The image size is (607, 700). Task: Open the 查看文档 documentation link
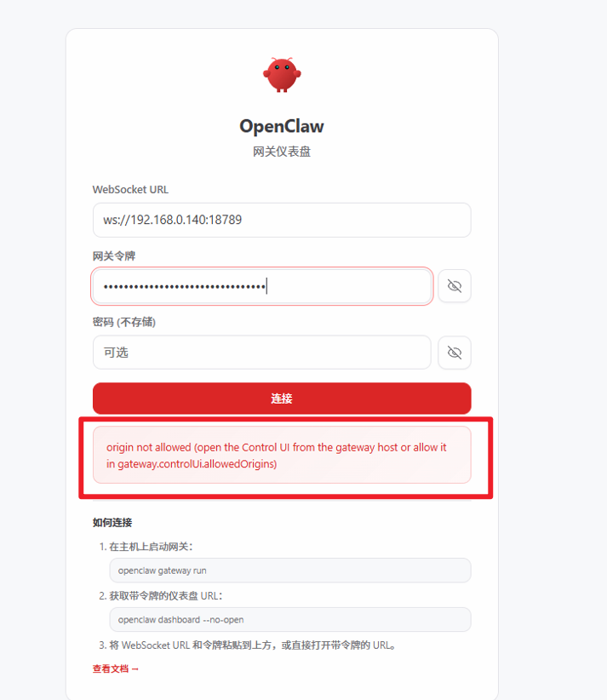pos(116,668)
